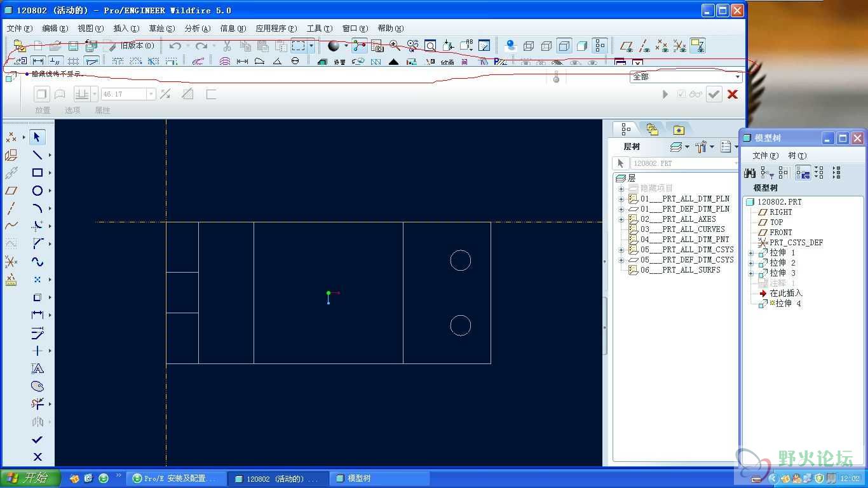Image resolution: width=868 pixels, height=488 pixels.
Task: Open the 文件(F) menu in the main window
Action: [19, 28]
